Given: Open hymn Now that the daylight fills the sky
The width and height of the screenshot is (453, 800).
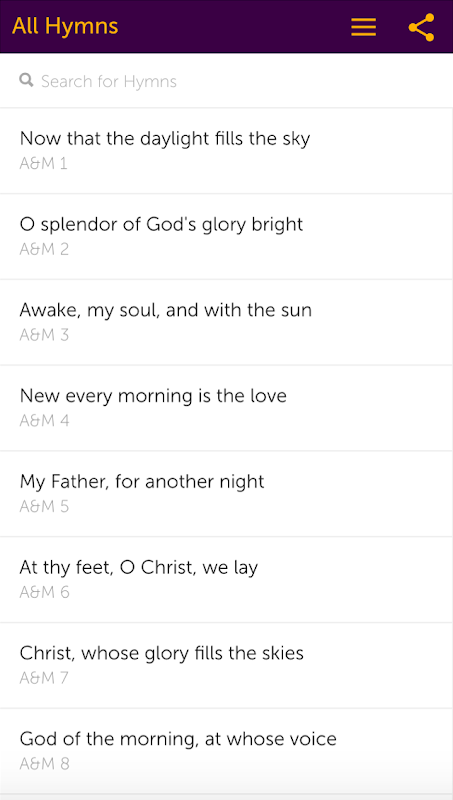Looking at the screenshot, I should click(x=226, y=151).
